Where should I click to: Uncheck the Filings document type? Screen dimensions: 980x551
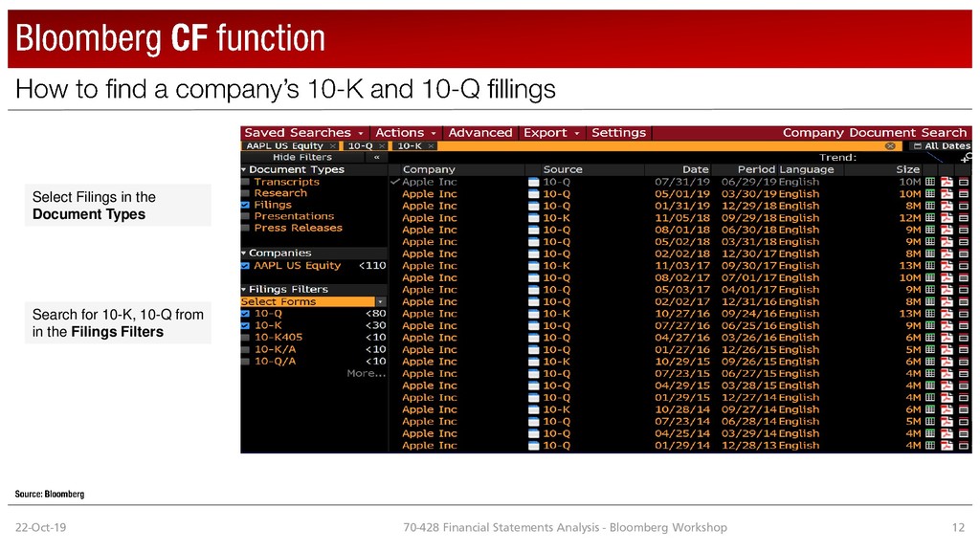(x=246, y=205)
